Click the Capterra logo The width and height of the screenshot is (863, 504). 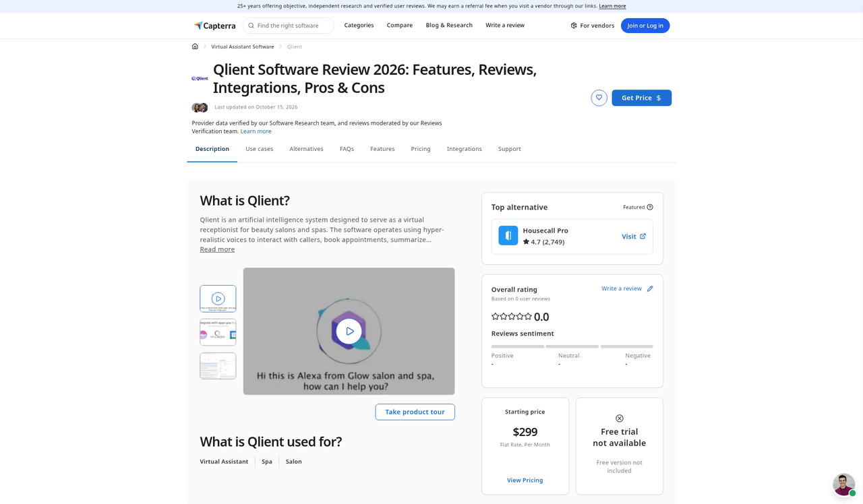[x=214, y=26]
